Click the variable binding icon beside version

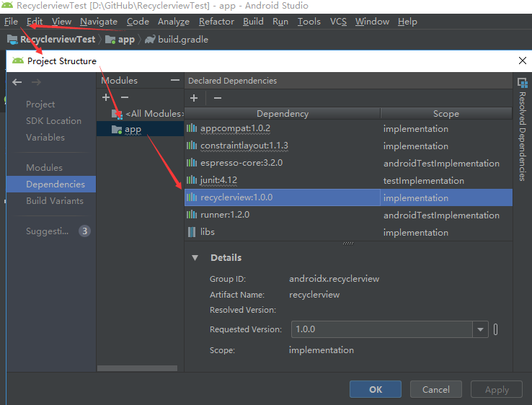click(x=496, y=329)
